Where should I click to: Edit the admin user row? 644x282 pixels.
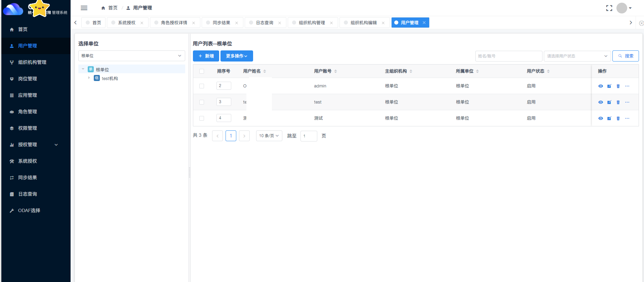[x=609, y=86]
